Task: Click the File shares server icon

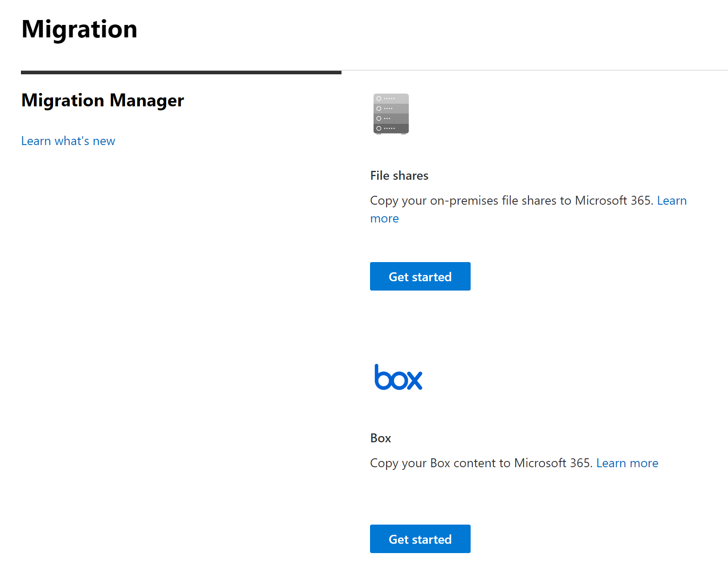Action: (x=391, y=113)
